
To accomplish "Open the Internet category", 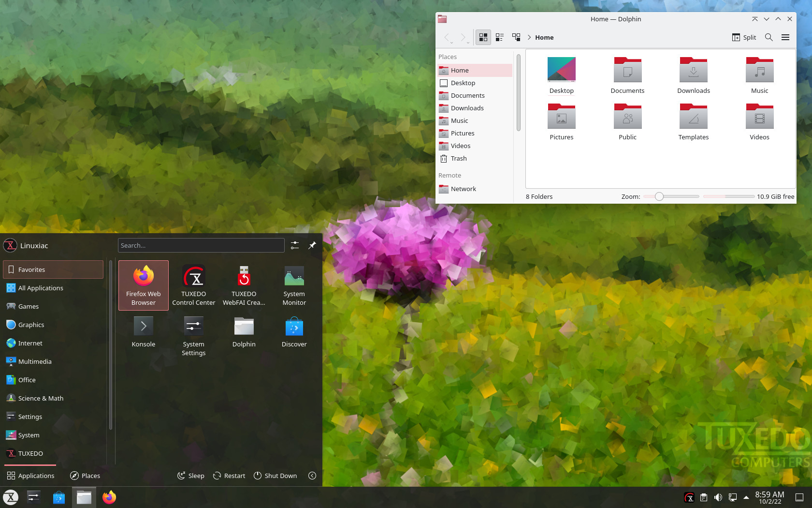I will click(53, 343).
